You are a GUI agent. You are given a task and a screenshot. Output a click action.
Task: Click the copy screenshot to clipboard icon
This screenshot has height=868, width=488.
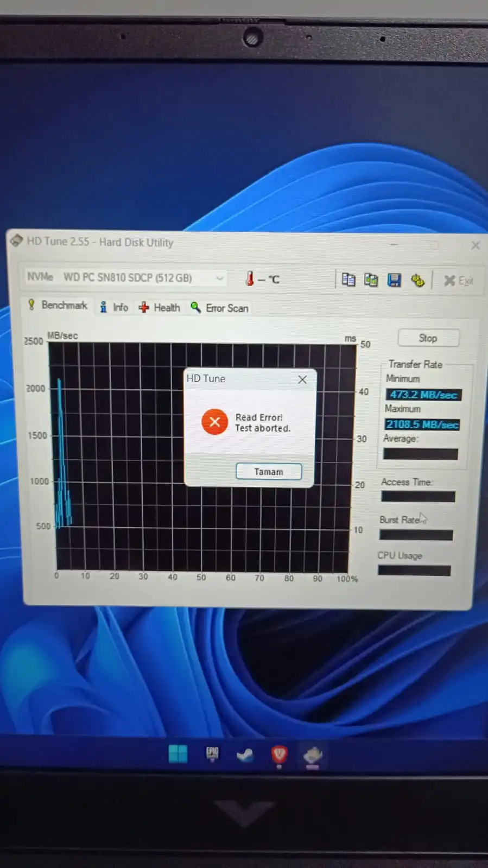(x=371, y=280)
